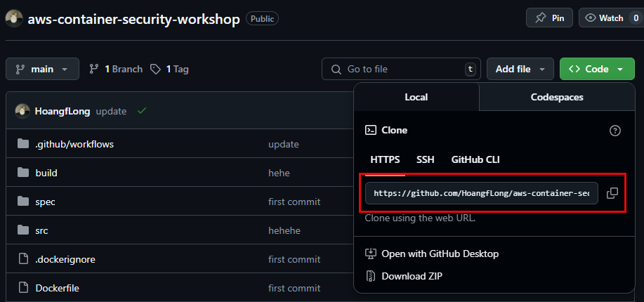Image resolution: width=644 pixels, height=302 pixels.
Task: Click the file icon next to Dockerfile
Action: click(23, 288)
